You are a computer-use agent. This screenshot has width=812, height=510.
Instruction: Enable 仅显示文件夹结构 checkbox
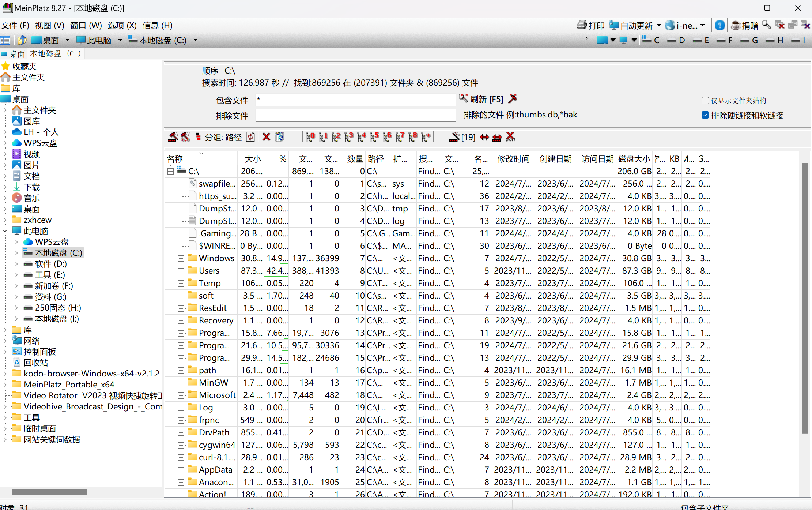705,101
